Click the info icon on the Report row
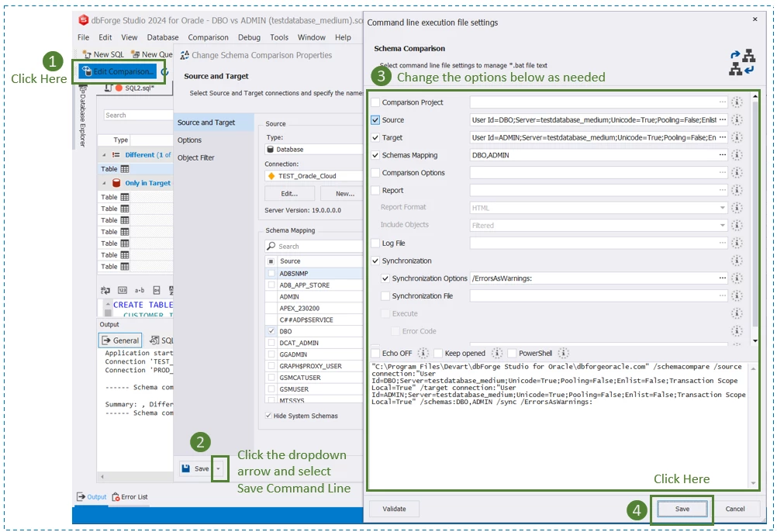Image resolution: width=777 pixels, height=532 pixels. [737, 190]
